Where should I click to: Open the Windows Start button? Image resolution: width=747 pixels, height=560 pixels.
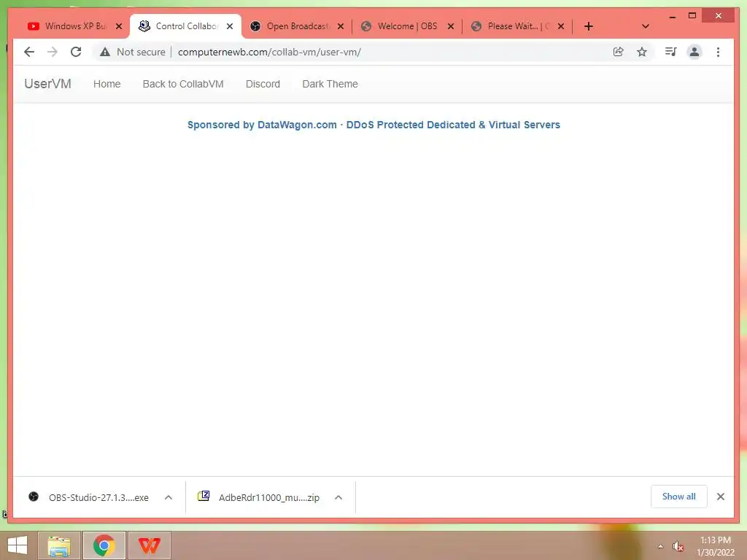[18, 545]
